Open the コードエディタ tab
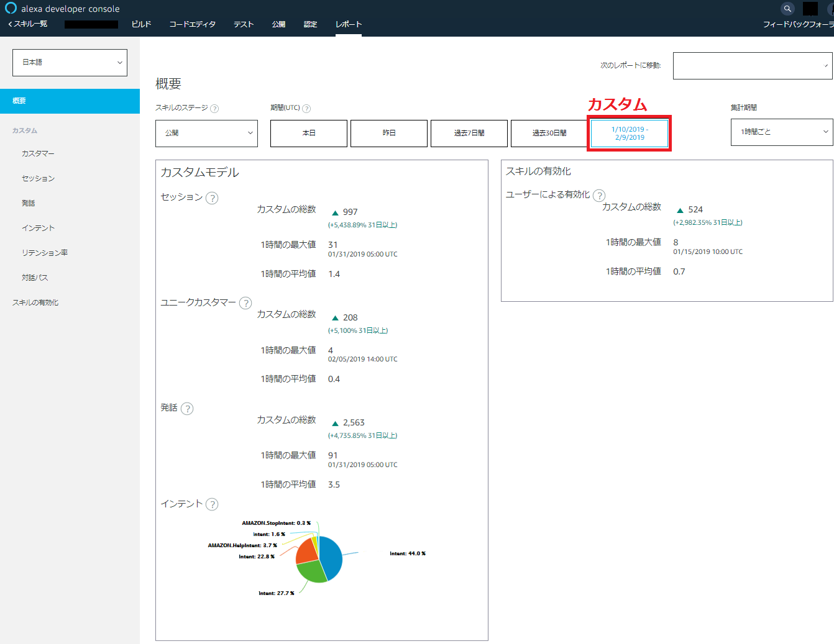The height and width of the screenshot is (644, 834). (192, 24)
